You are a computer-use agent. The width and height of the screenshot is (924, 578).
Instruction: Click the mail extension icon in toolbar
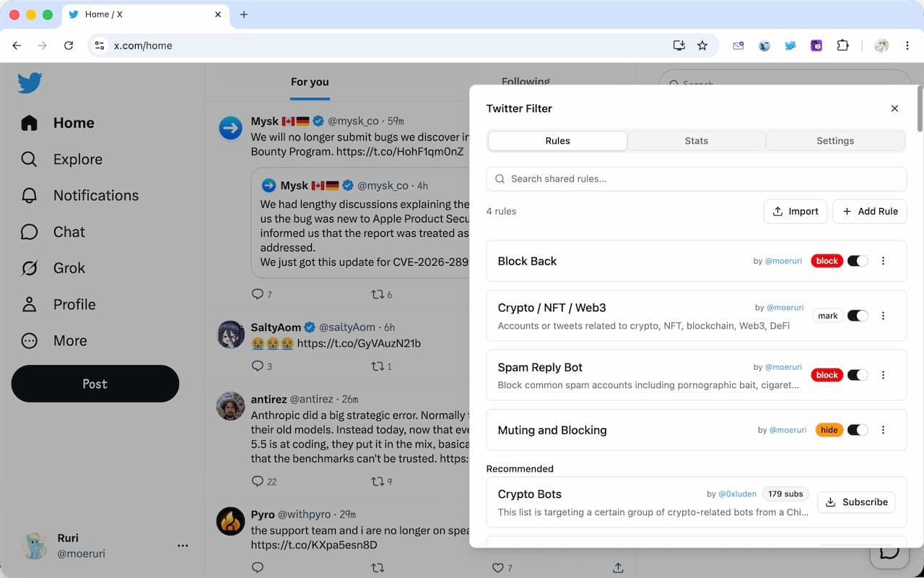pyautogui.click(x=738, y=46)
